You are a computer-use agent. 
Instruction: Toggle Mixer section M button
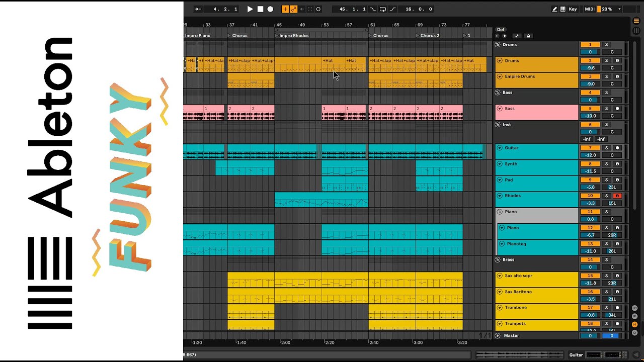pos(635,324)
